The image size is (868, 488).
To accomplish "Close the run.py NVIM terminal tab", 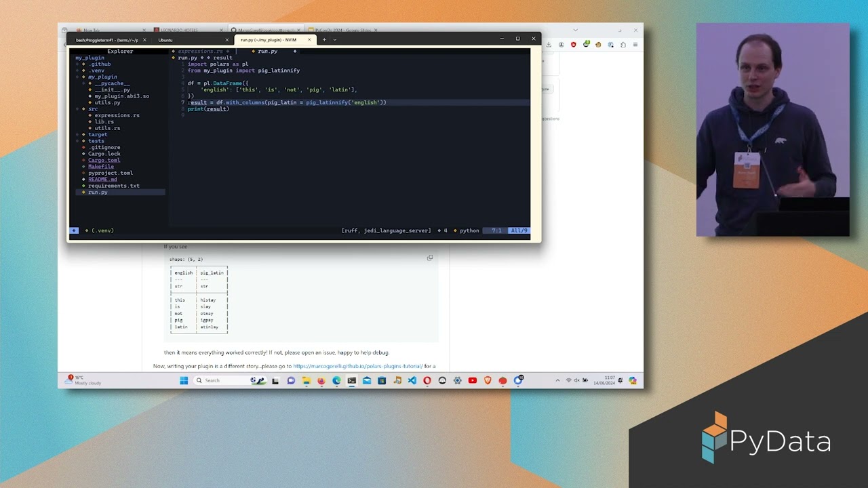I will click(309, 40).
